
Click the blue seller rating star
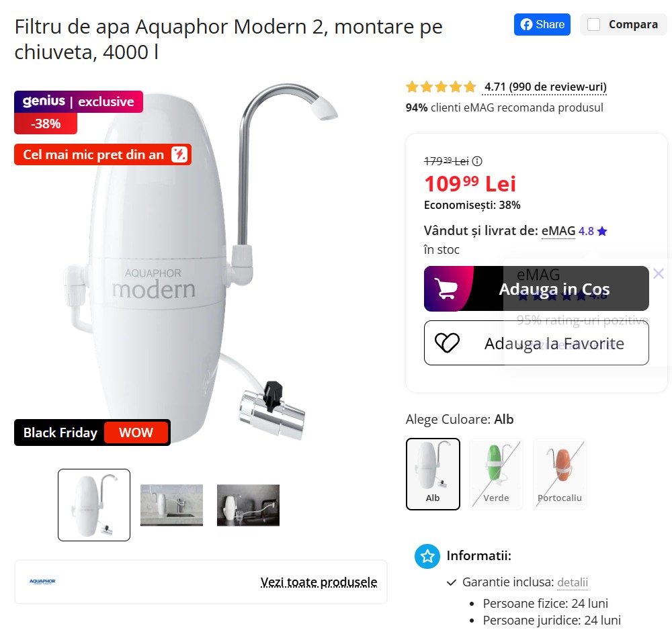[x=602, y=231]
